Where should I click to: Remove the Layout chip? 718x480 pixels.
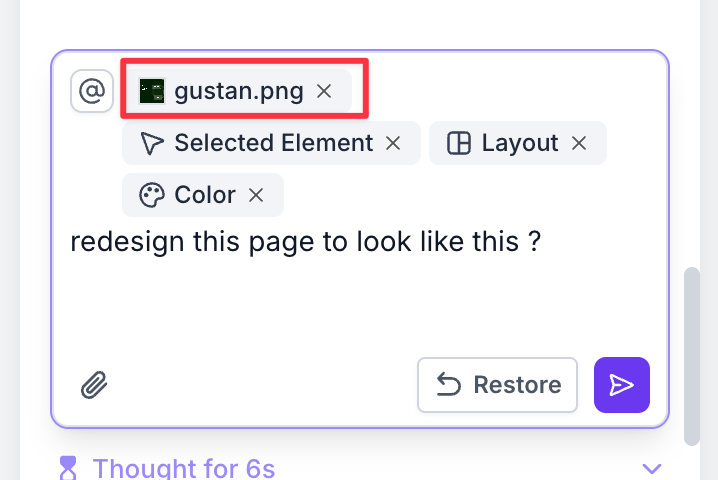click(x=579, y=143)
